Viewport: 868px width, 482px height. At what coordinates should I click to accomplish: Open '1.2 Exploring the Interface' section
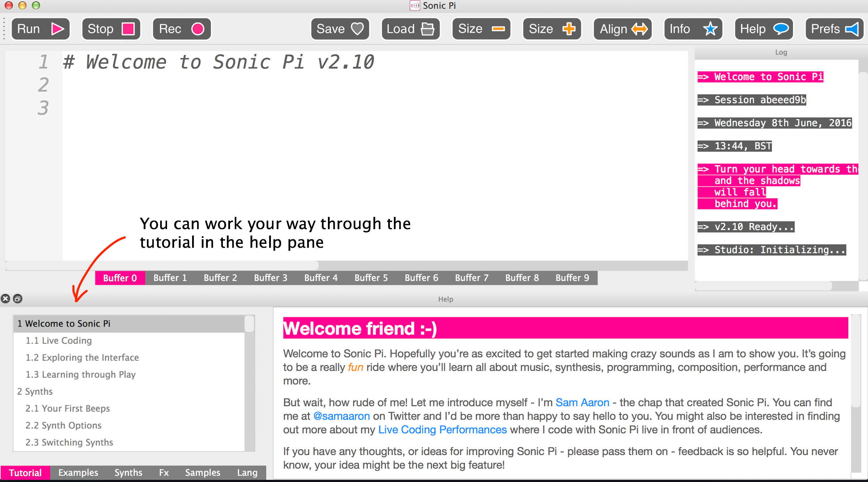(x=129, y=357)
